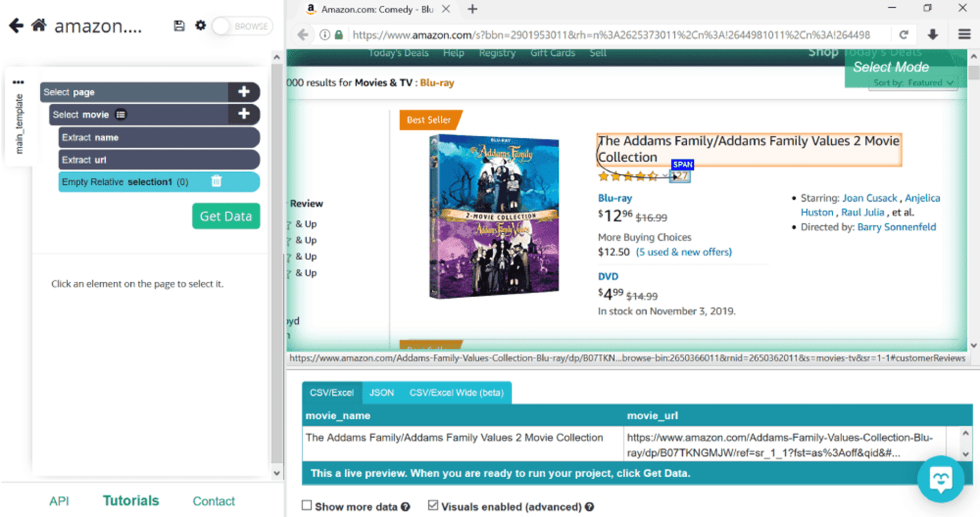Click the Help link in Amazon nav
The image size is (980, 517).
pos(454,53)
